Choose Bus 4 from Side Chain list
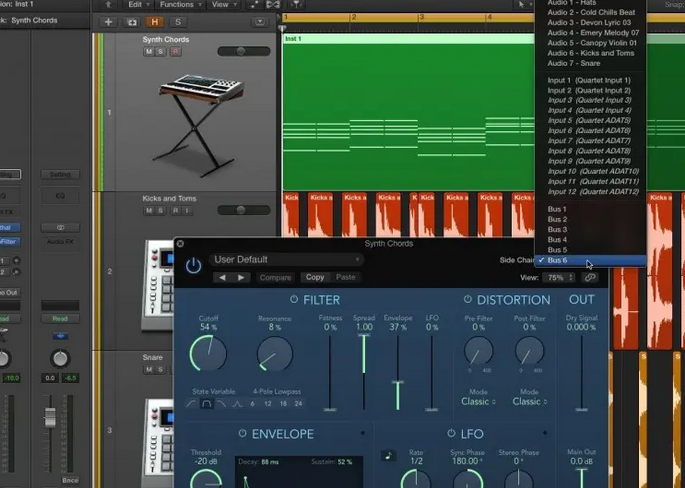Screen dimensions: 685x488 tap(591, 240)
